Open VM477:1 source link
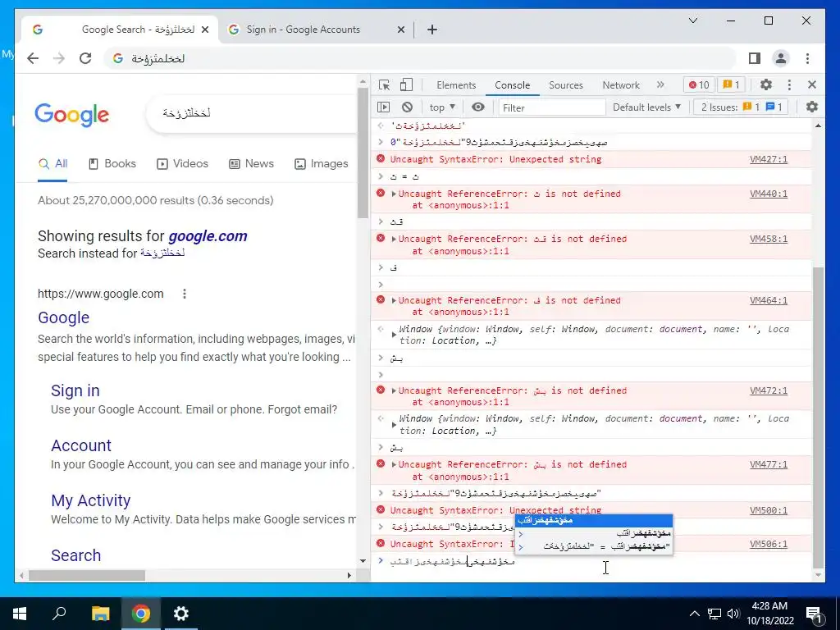The width and height of the screenshot is (840, 630). point(768,464)
